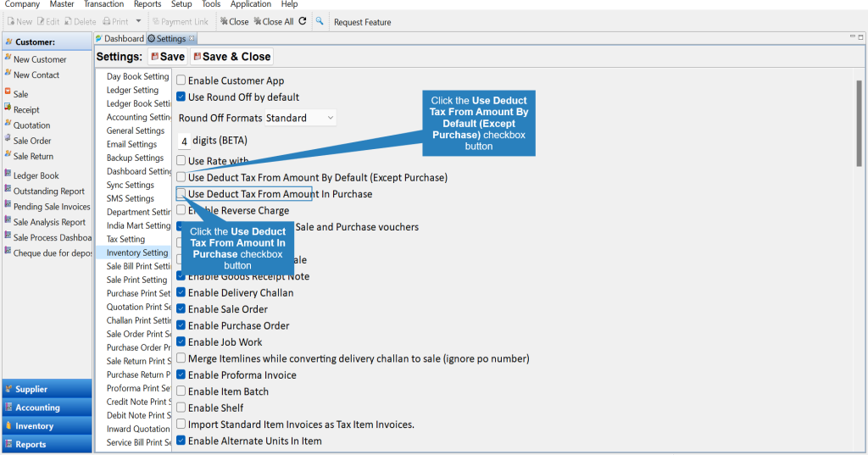Click the round off digits input field

click(x=184, y=141)
